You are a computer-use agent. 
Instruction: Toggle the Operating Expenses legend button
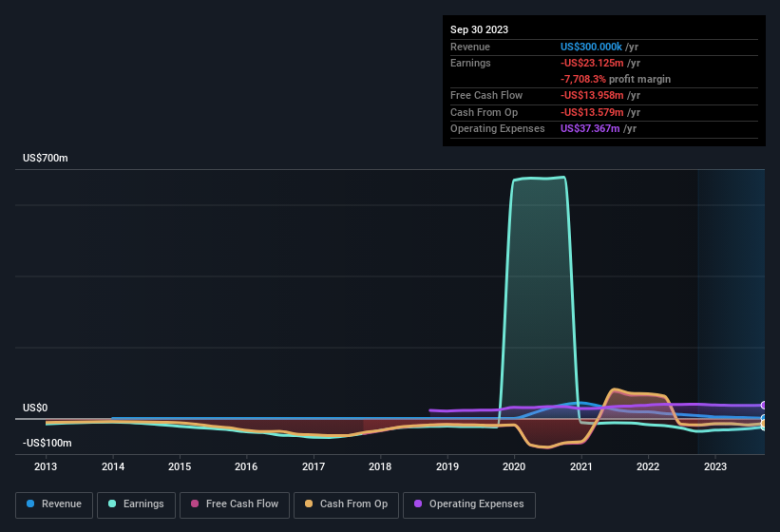pyautogui.click(x=468, y=504)
